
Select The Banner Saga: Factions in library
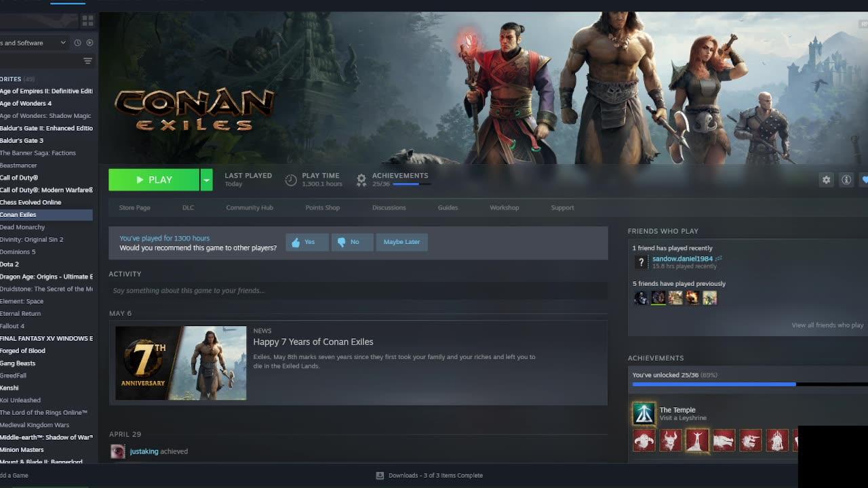tap(38, 153)
